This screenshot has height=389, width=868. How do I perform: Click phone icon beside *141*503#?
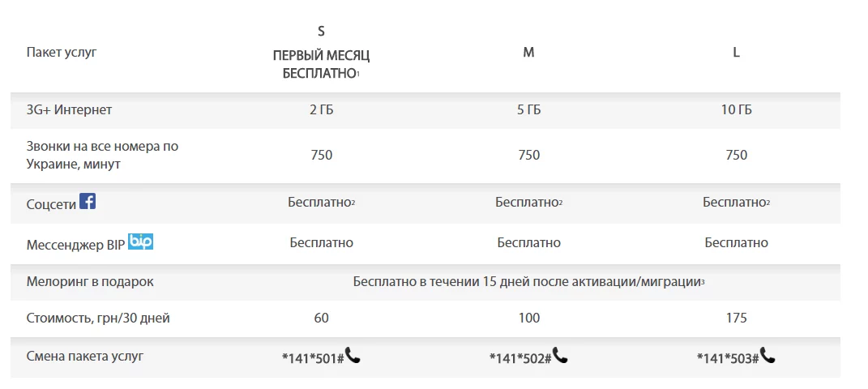pyautogui.click(x=768, y=355)
